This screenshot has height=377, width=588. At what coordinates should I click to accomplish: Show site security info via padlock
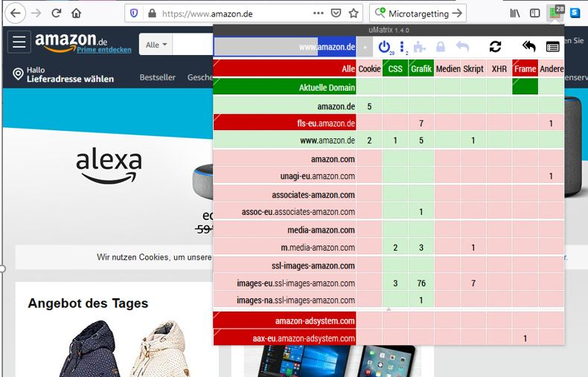click(152, 13)
